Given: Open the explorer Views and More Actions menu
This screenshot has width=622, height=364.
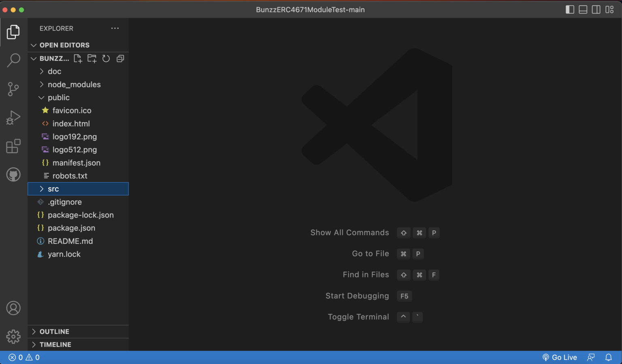Looking at the screenshot, I should pos(115,28).
